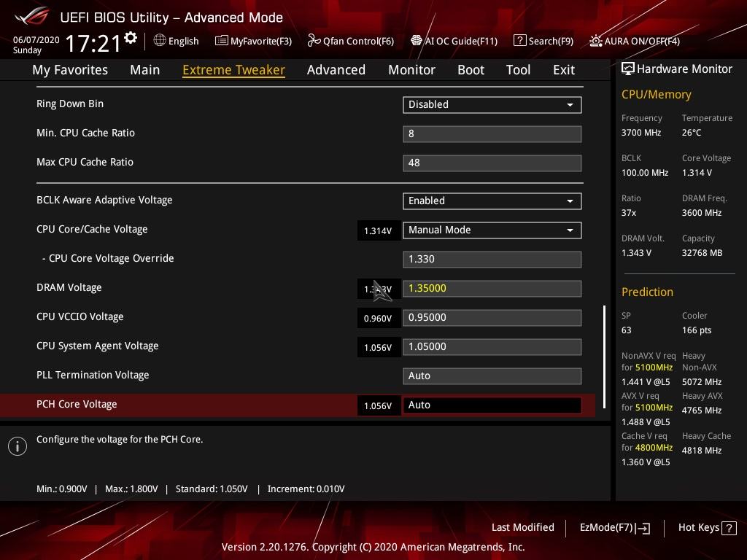Click the Cooler 166 pts value
The height and width of the screenshot is (560, 747).
pyautogui.click(x=697, y=330)
